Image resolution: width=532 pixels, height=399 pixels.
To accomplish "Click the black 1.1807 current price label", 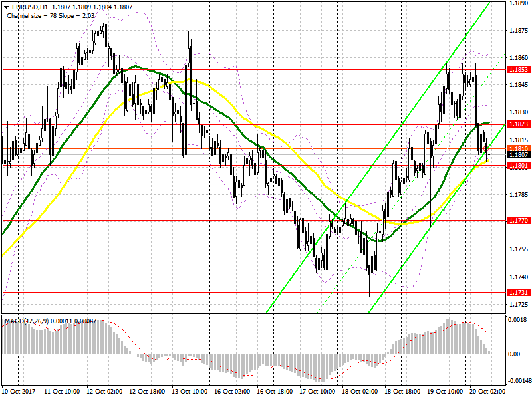I will point(519,155).
